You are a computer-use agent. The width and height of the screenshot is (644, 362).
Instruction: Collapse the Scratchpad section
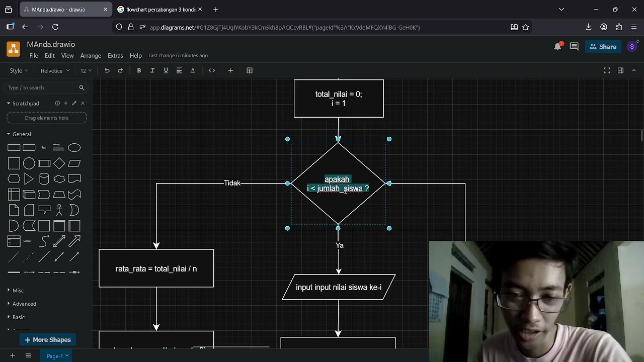coord(26,103)
